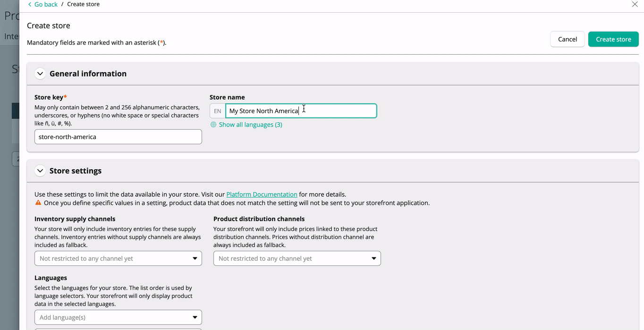Click the Inventory supply channels dropdown arrow
644x330 pixels.
[195, 258]
